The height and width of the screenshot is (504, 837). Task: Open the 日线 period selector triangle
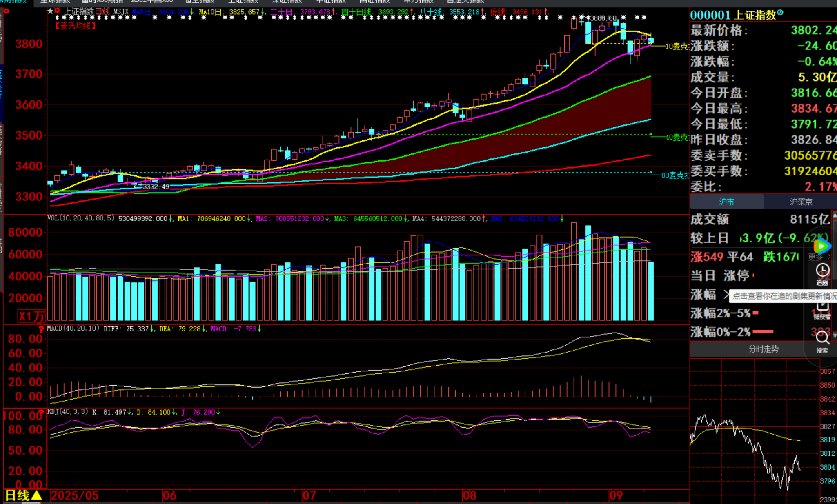36,495
